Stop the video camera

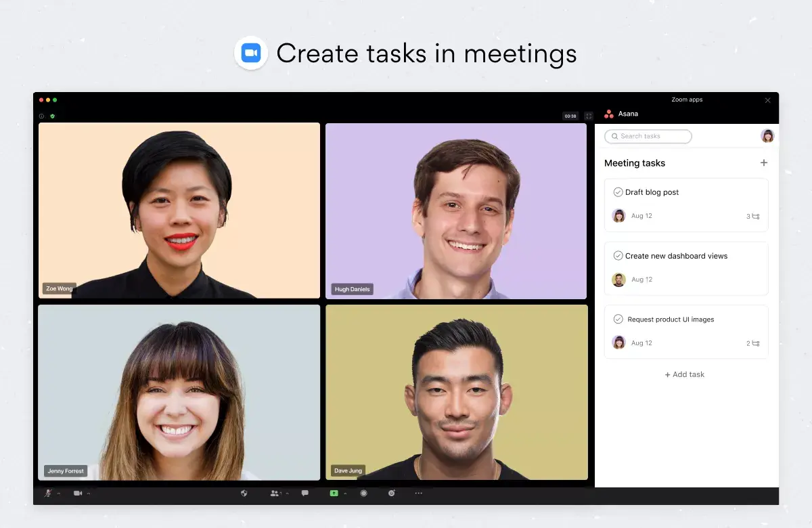pos(78,493)
